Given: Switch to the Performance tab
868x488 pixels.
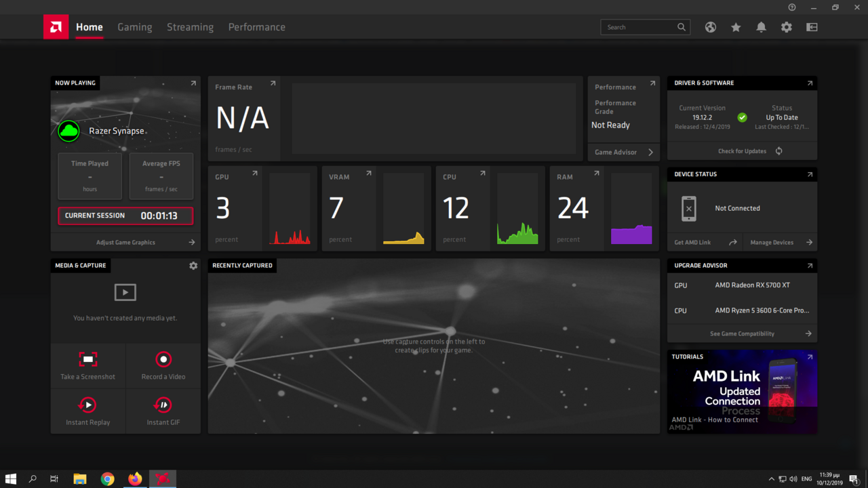Looking at the screenshot, I should pos(256,27).
